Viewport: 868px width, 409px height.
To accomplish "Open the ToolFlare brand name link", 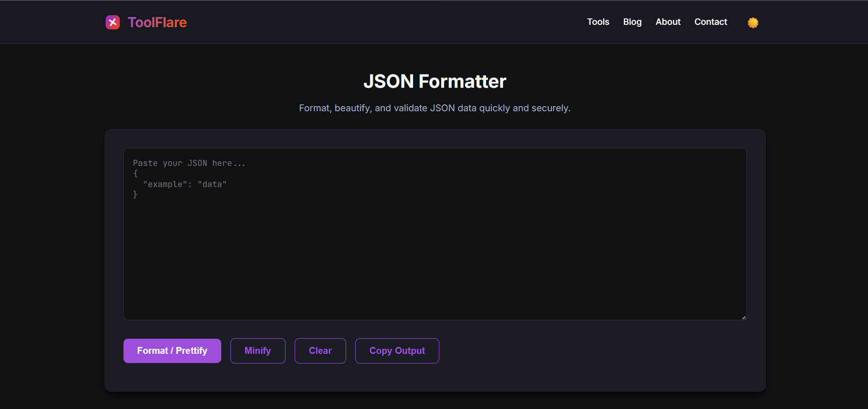I will tap(157, 22).
